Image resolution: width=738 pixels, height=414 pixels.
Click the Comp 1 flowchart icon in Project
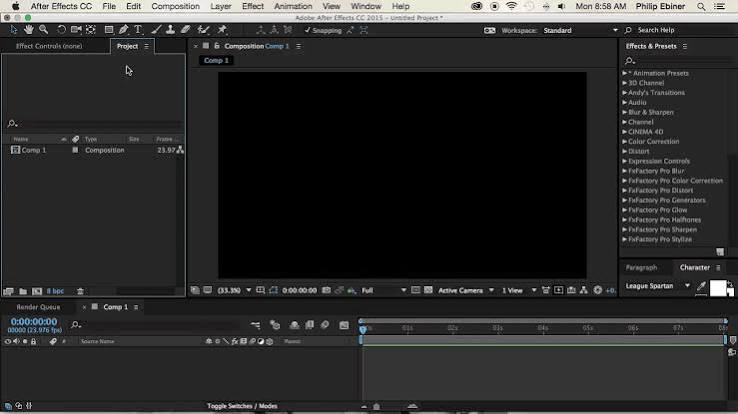(x=180, y=150)
